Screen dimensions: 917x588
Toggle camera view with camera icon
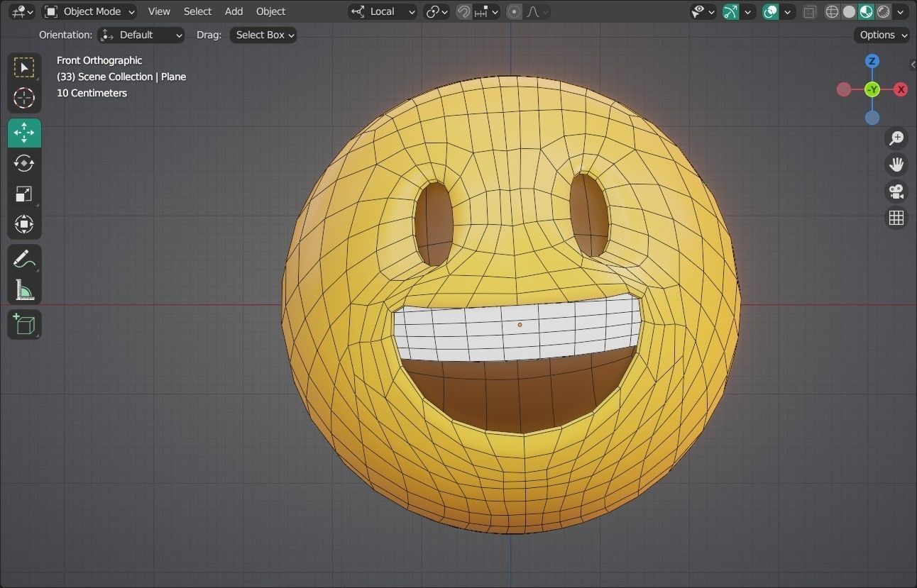coord(896,192)
